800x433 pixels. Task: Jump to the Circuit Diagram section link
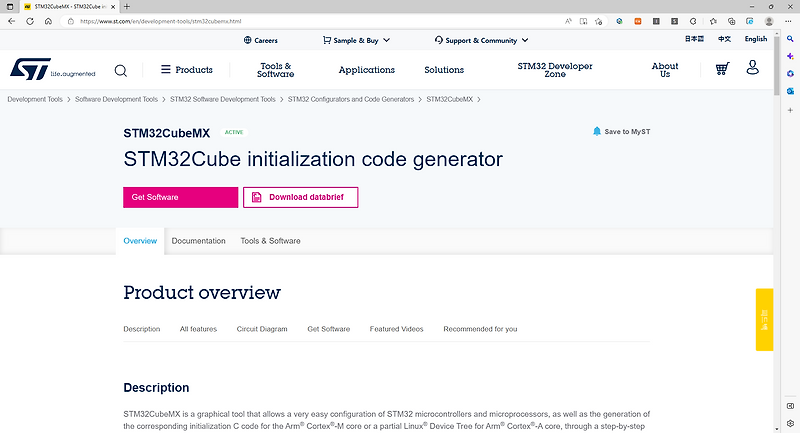point(262,329)
